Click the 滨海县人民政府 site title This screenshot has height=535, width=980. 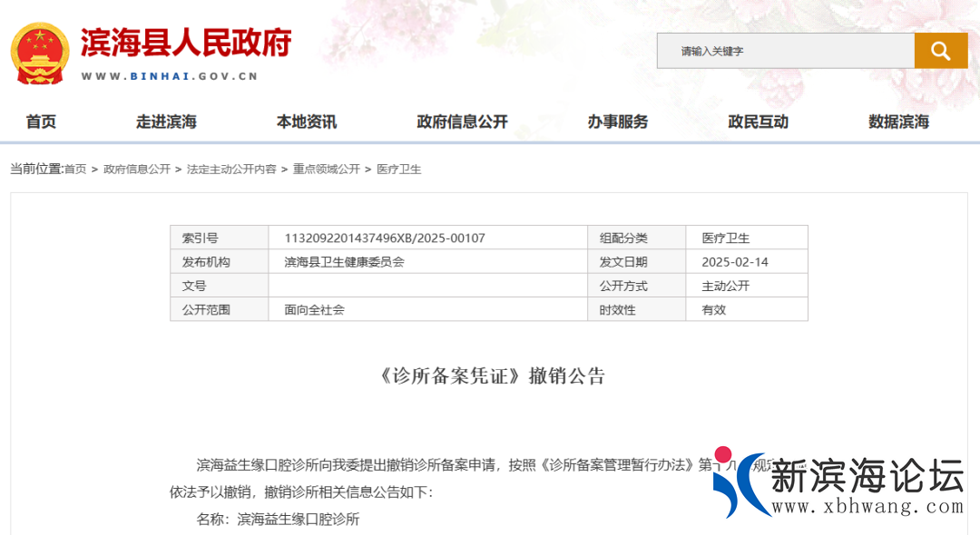(x=186, y=43)
